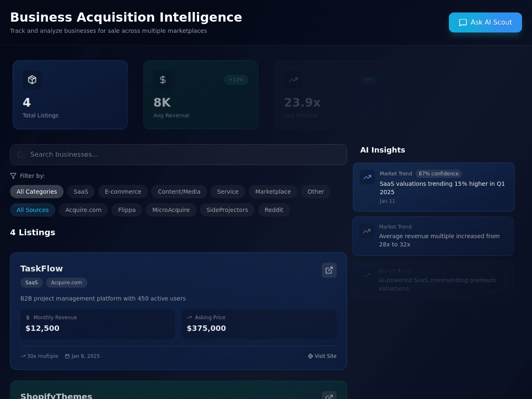Click trend icon on AI-powered SaaS insight
Screen dimensions: 532x399
pos(367,275)
